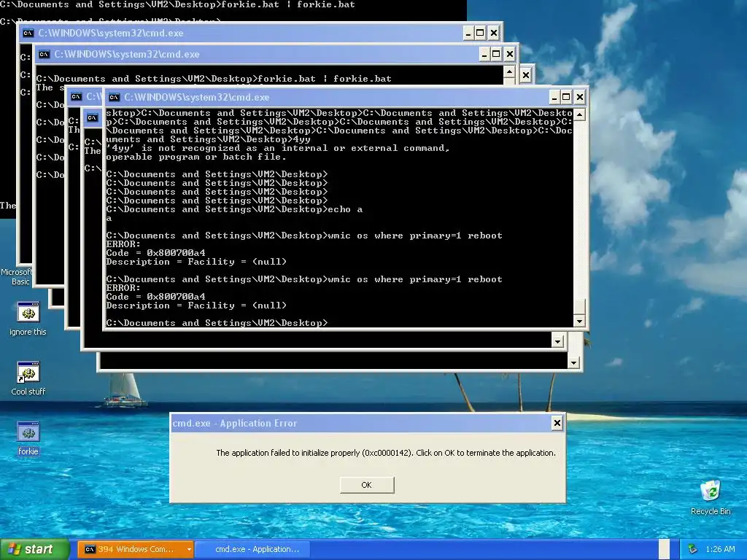This screenshot has height=560, width=747.
Task: Close the rearmost titled cmd.exe window
Action: (494, 33)
